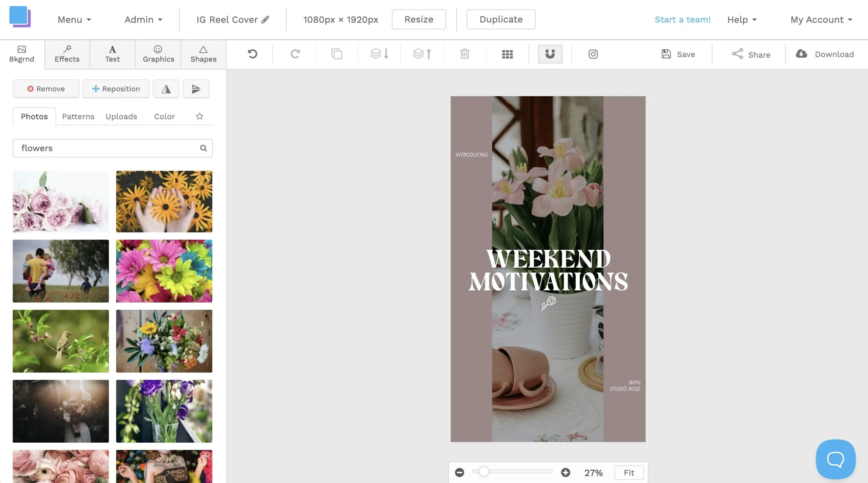Image resolution: width=868 pixels, height=483 pixels.
Task: Click the redo arrow icon
Action: (x=295, y=54)
